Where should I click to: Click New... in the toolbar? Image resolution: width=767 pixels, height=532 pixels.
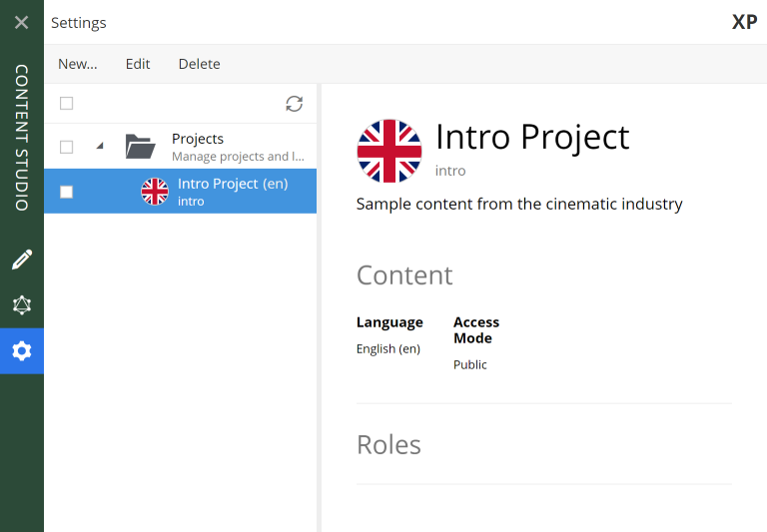tap(78, 64)
